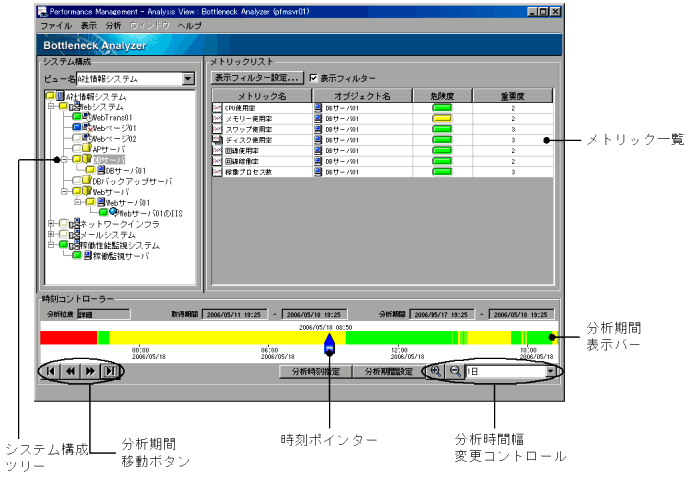This screenshot has width=688, height=481.
Task: Click the 回線使用率 metric name text
Action: pos(242,151)
